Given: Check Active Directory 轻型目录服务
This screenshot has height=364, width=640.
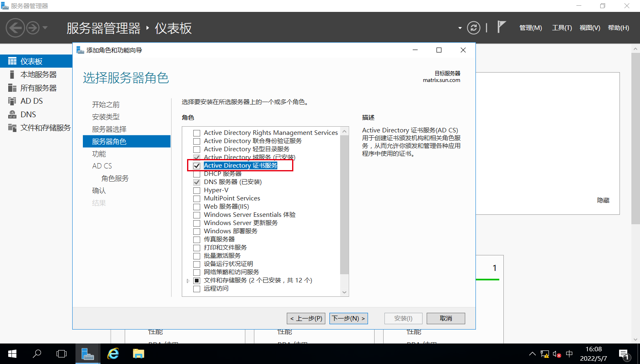Looking at the screenshot, I should coord(197,149).
